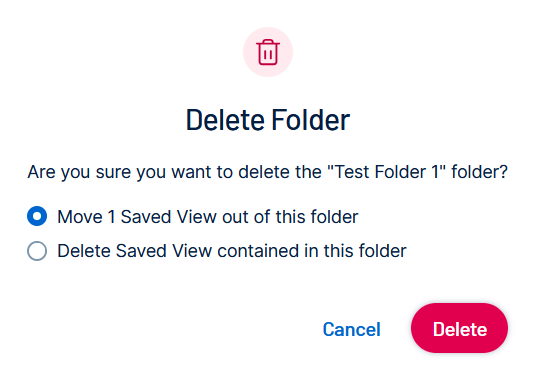Dismiss the dialog via Cancel

(x=351, y=329)
